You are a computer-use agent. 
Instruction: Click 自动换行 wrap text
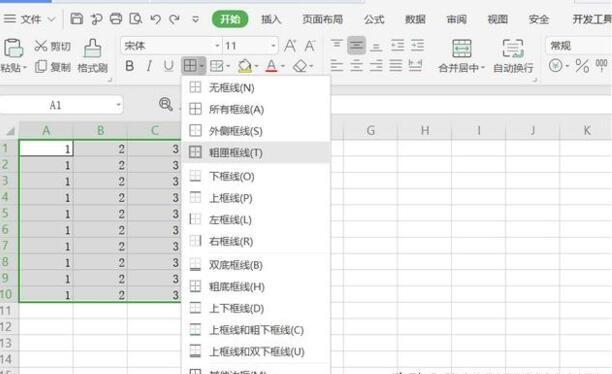point(513,56)
